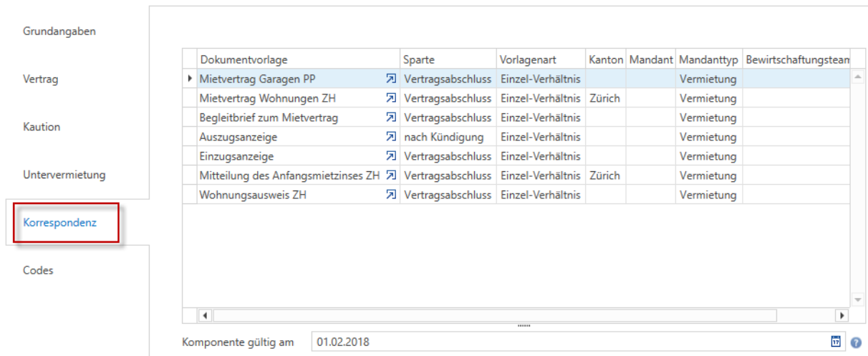Screen dimensions: 868x356
Task: Open link icon for Begleitbrief zum Mietvertrag
Action: [390, 117]
